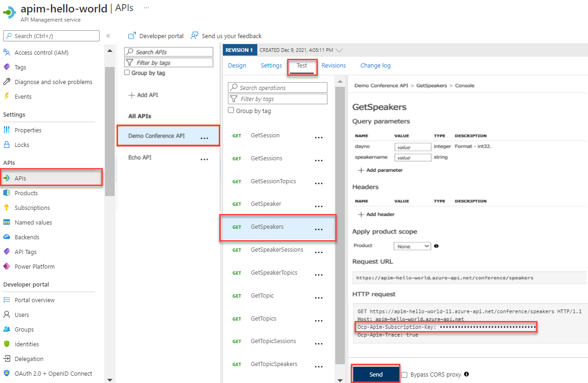The height and width of the screenshot is (383, 588).
Task: Open the ellipsis menu for GetSpeakers
Action: 319,229
